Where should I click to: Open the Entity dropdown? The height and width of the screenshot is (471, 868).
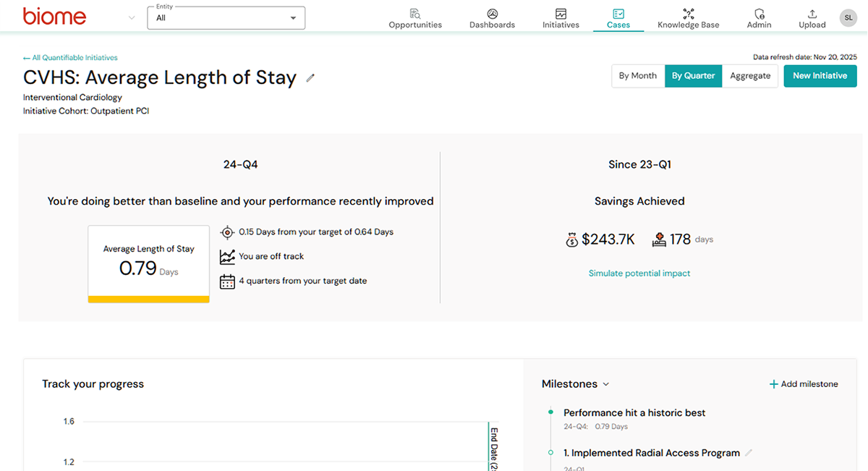[226, 18]
